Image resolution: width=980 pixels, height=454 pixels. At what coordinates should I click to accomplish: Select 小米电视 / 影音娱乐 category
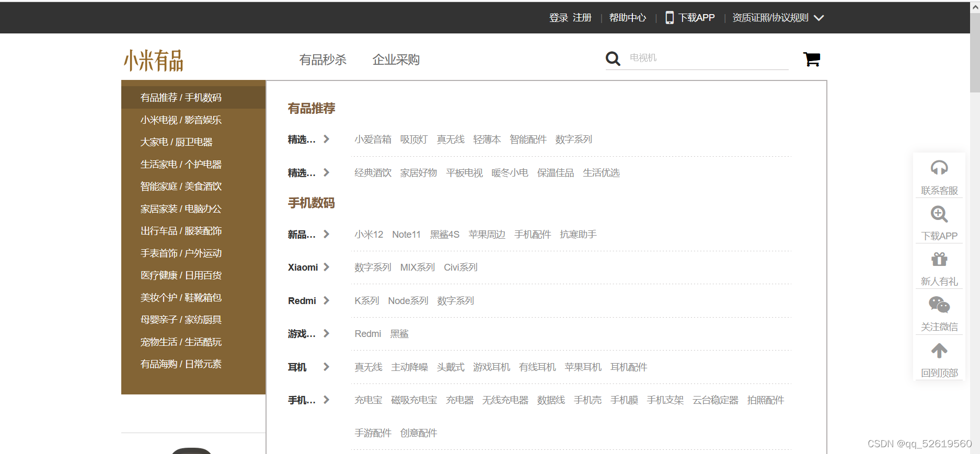click(193, 120)
